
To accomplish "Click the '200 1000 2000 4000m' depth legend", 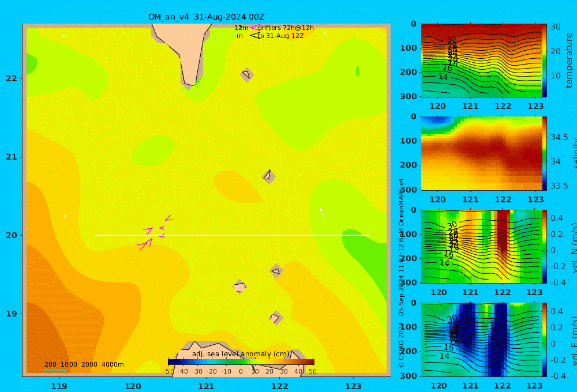I will 84,364.
